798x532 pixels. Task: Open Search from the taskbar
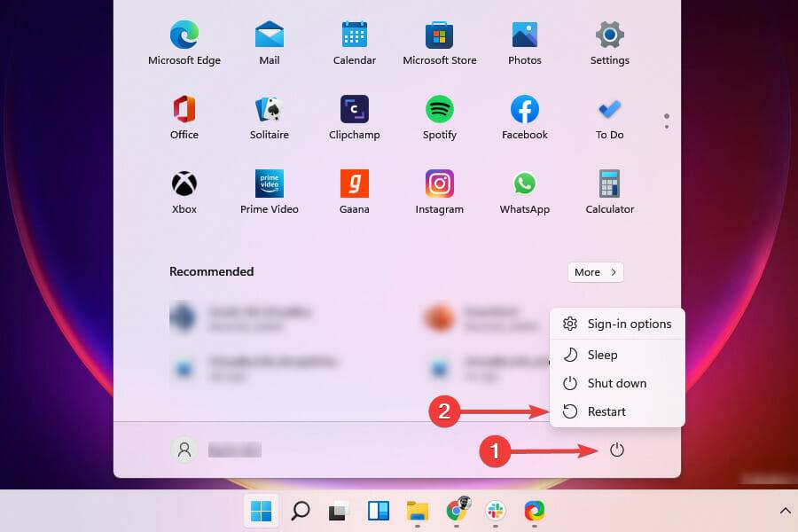[301, 511]
